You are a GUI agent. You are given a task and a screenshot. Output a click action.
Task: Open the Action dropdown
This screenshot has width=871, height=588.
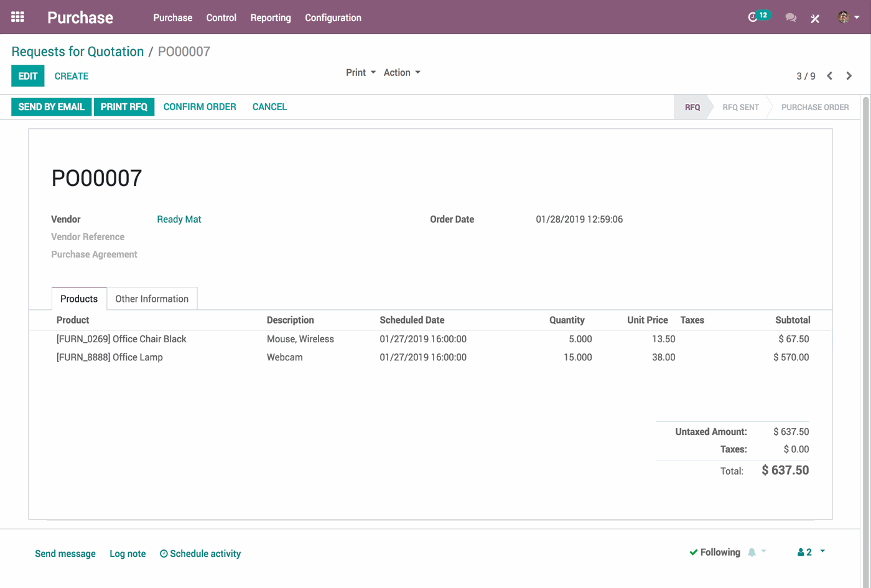[401, 72]
